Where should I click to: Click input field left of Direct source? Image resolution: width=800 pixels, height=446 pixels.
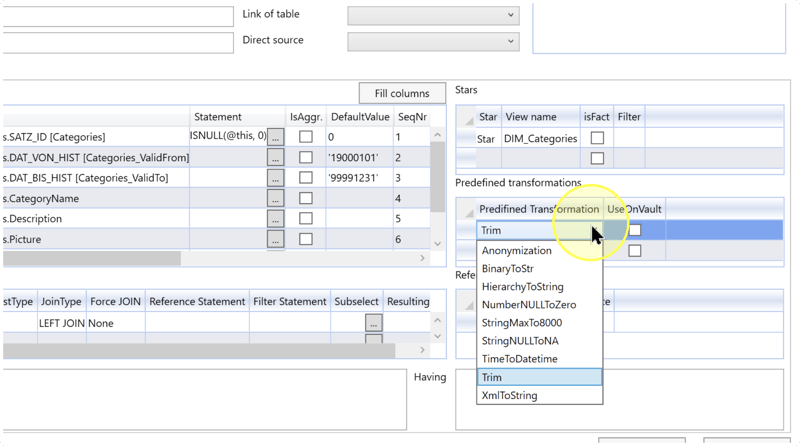pyautogui.click(x=117, y=42)
